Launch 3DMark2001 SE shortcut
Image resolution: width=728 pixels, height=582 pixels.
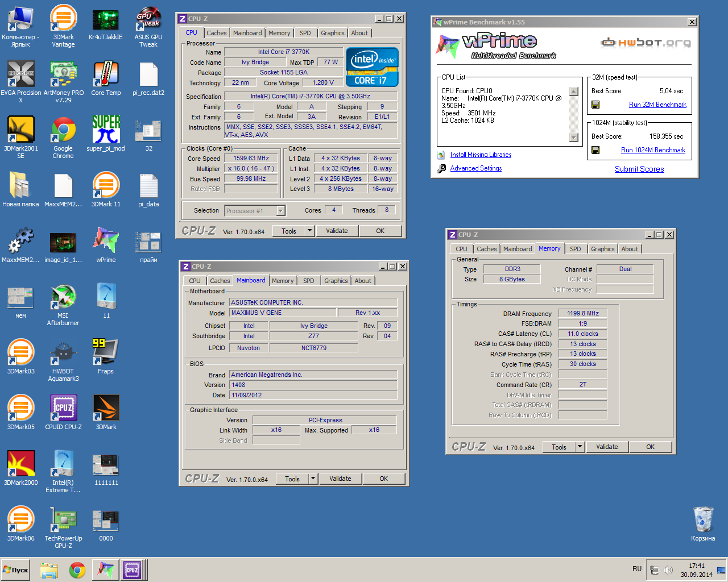(21, 138)
